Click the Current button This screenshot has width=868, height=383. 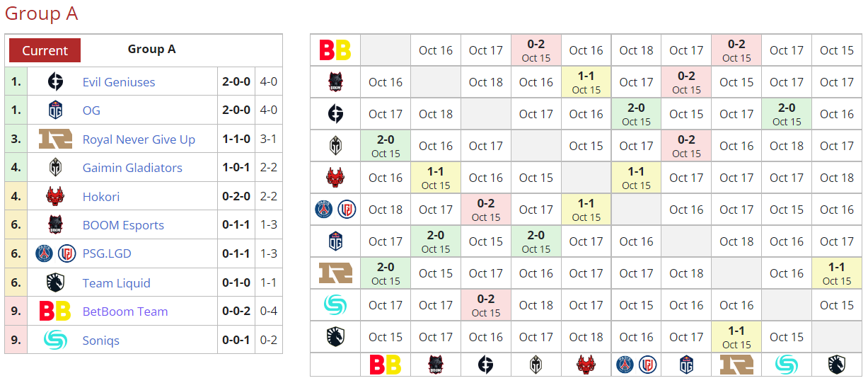pos(45,50)
